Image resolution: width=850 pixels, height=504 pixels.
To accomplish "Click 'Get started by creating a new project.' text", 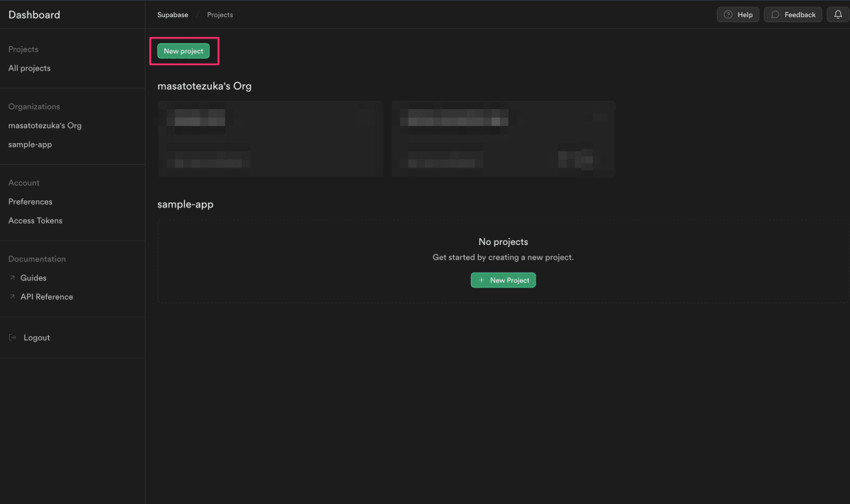I will 504,258.
